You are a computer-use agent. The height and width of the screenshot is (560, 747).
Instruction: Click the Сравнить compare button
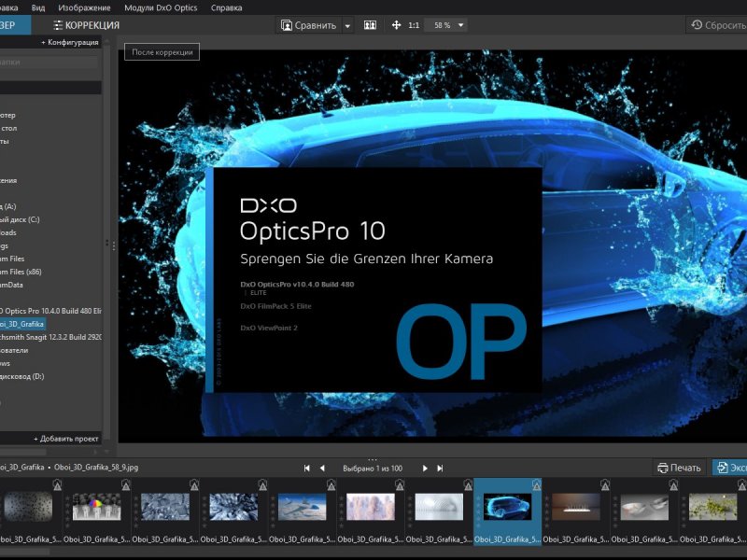click(309, 26)
